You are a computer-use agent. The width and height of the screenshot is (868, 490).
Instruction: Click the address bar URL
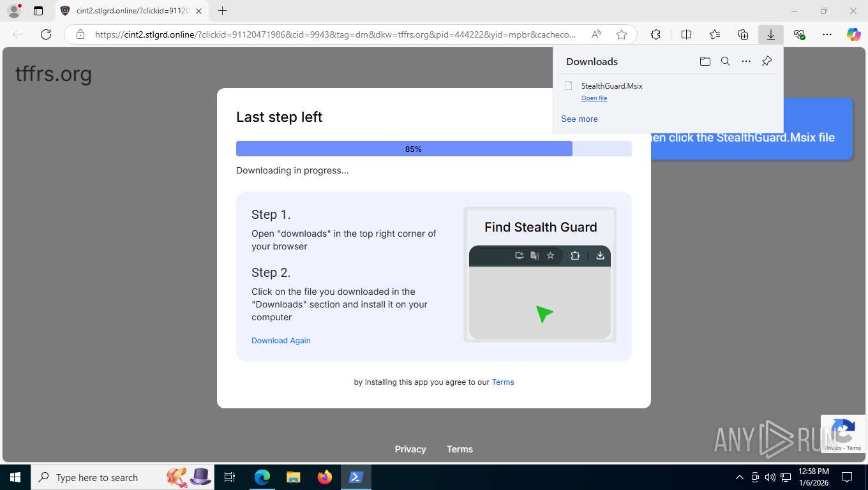click(x=335, y=34)
